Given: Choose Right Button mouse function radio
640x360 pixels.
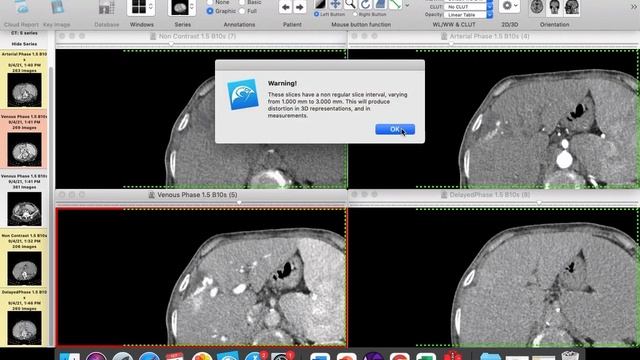Looking at the screenshot, I should (x=355, y=14).
